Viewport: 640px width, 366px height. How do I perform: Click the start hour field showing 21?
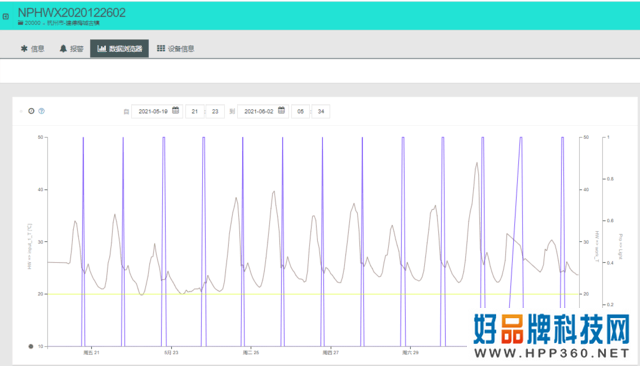pyautogui.click(x=195, y=111)
